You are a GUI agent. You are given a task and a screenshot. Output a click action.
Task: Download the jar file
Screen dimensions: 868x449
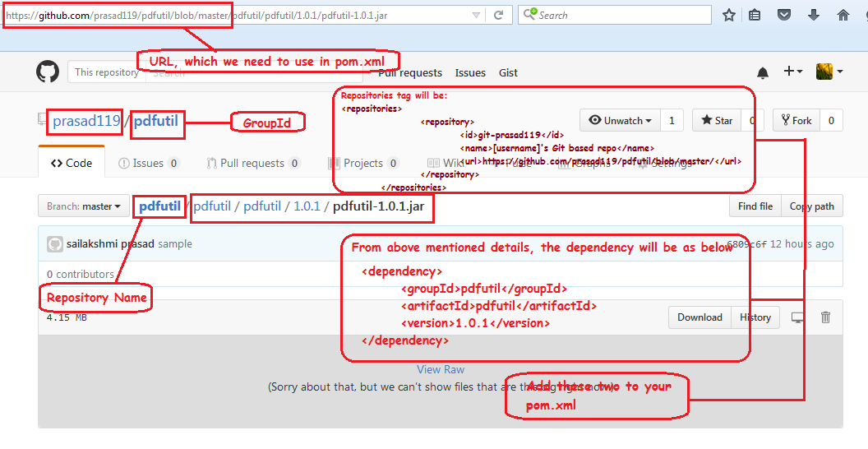click(699, 317)
